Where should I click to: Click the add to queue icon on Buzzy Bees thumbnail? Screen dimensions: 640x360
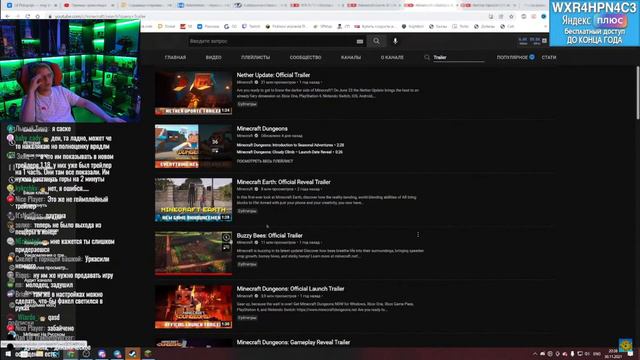click(x=226, y=247)
